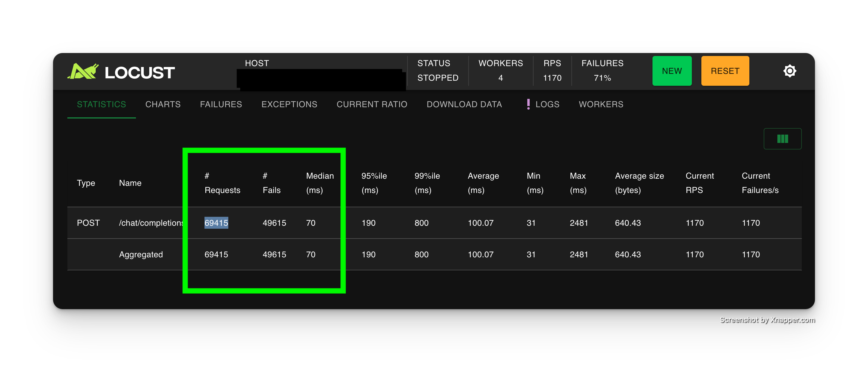This screenshot has width=868, height=377.
Task: Open the Download Data tab
Action: (x=464, y=104)
